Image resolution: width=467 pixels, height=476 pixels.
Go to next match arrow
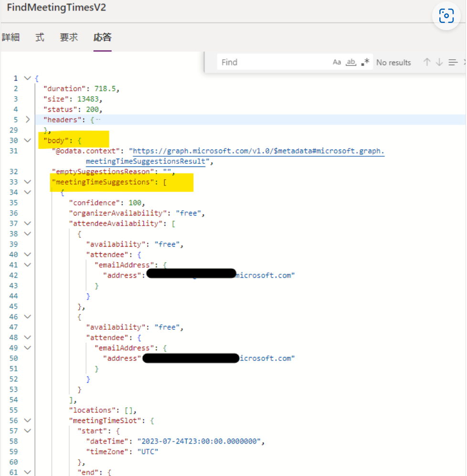point(439,62)
